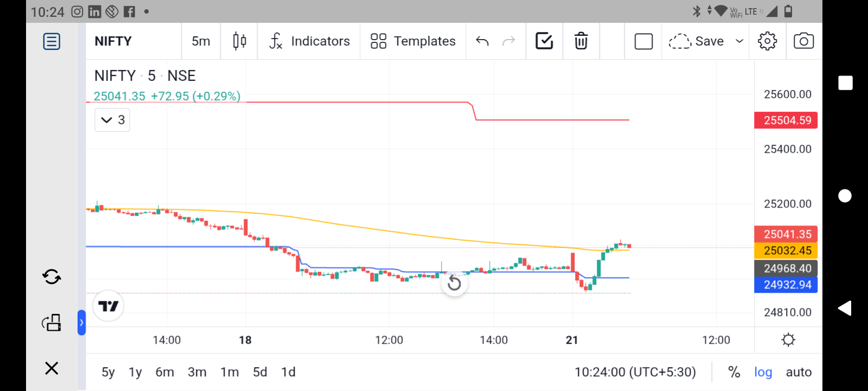Click the blue 24932.94 price label
This screenshot has width=868, height=391.
coord(786,285)
